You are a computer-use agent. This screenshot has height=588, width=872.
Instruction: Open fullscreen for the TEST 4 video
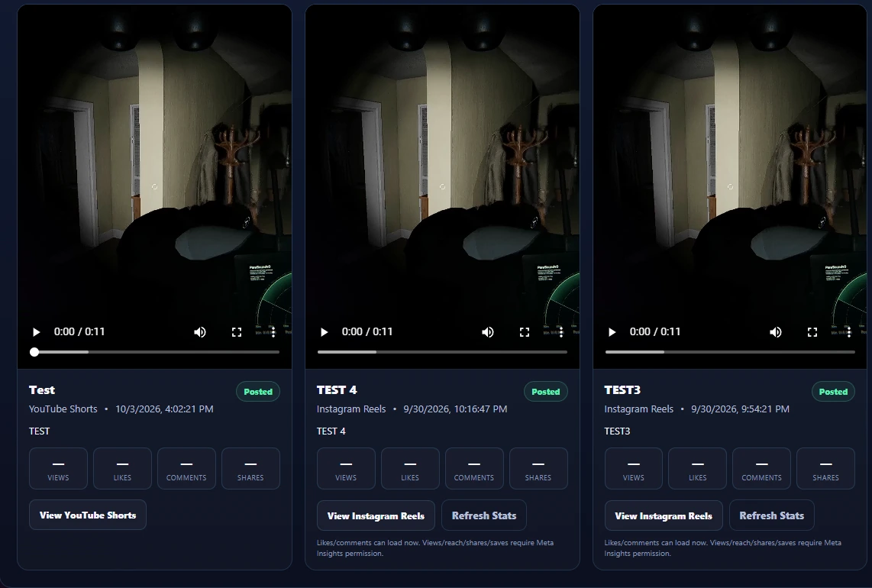525,332
